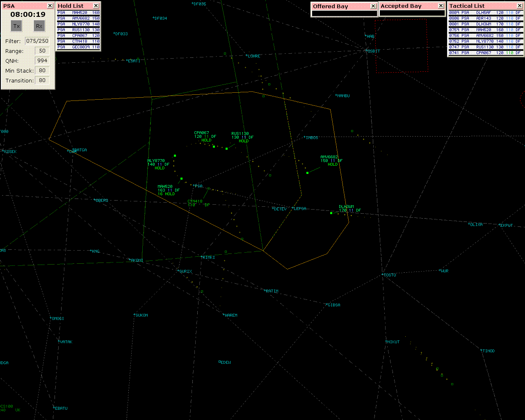Click the OBERO waypoint marker

coord(101,200)
